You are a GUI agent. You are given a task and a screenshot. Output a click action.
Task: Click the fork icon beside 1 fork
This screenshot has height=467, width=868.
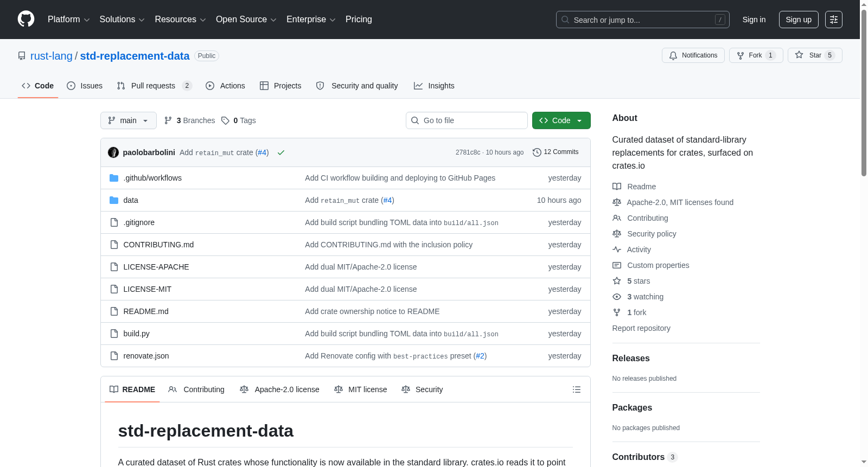pyautogui.click(x=617, y=312)
